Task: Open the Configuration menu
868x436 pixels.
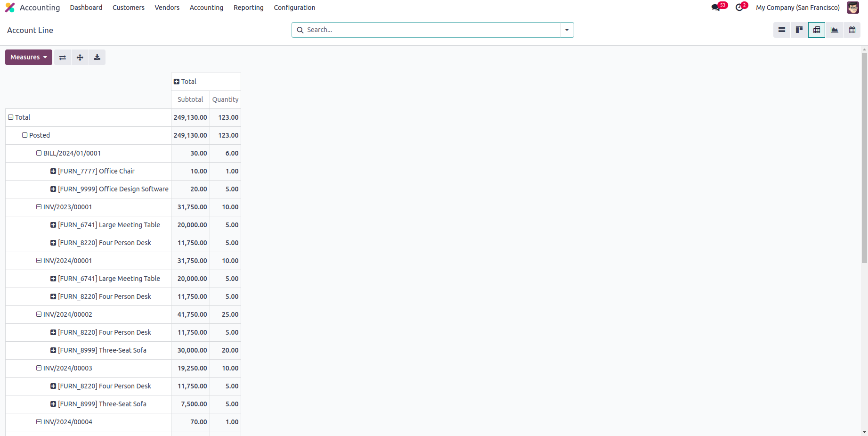Action: (294, 8)
